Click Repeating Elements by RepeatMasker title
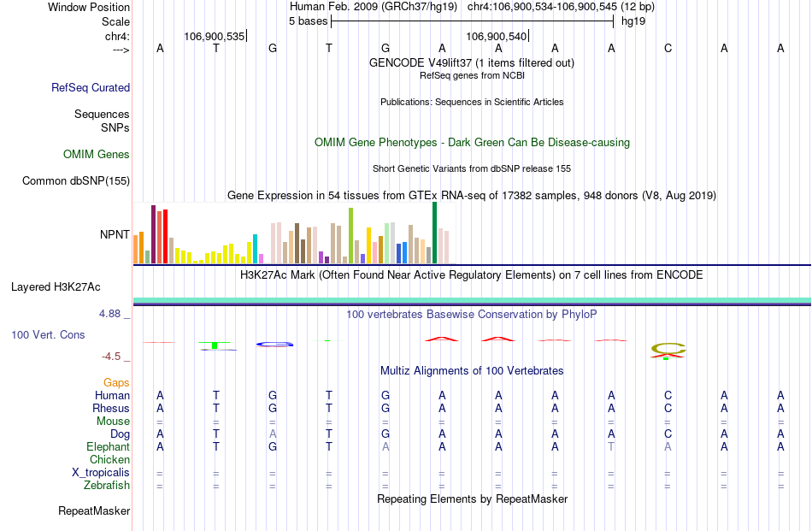Viewport: 812px width, 531px height. coord(473,499)
